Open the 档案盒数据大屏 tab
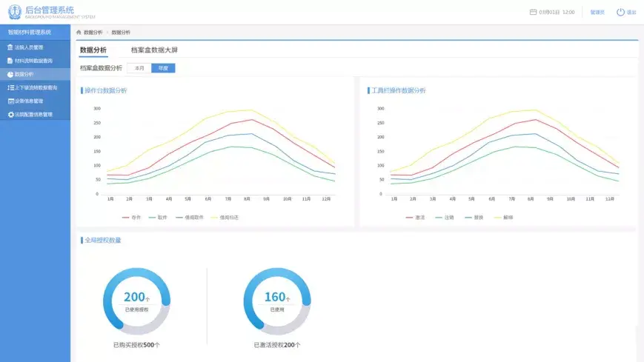The width and height of the screenshot is (644, 362). (x=154, y=50)
